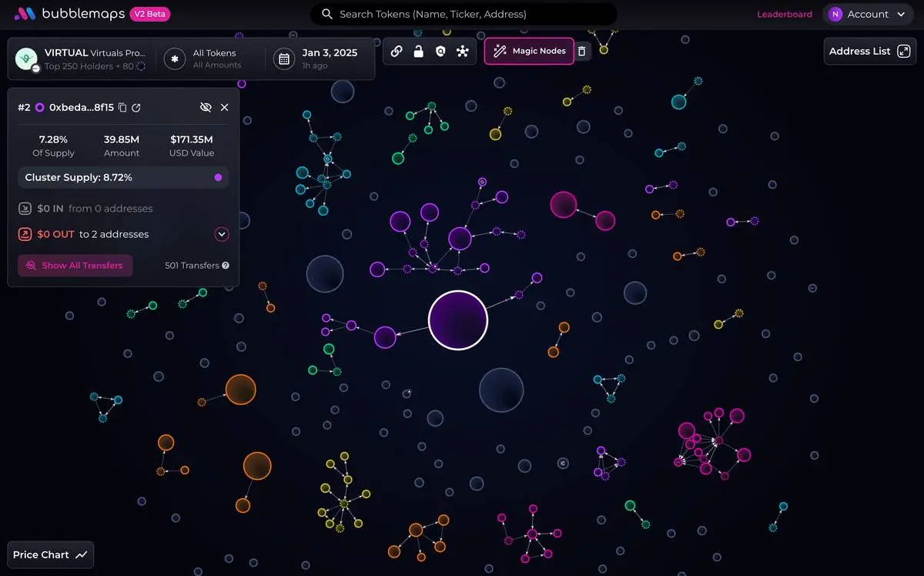Click refresh icon next to wallet address
The height and width of the screenshot is (576, 924).
136,108
